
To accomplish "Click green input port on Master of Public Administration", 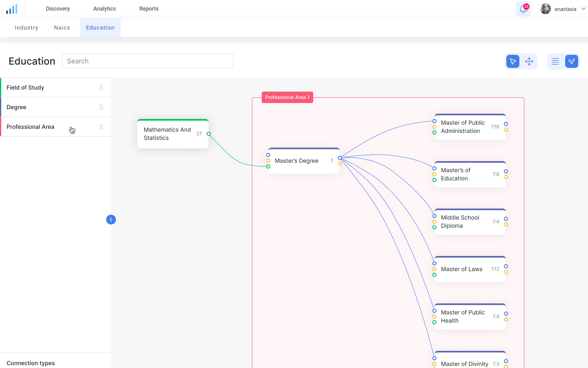I will [x=434, y=132].
